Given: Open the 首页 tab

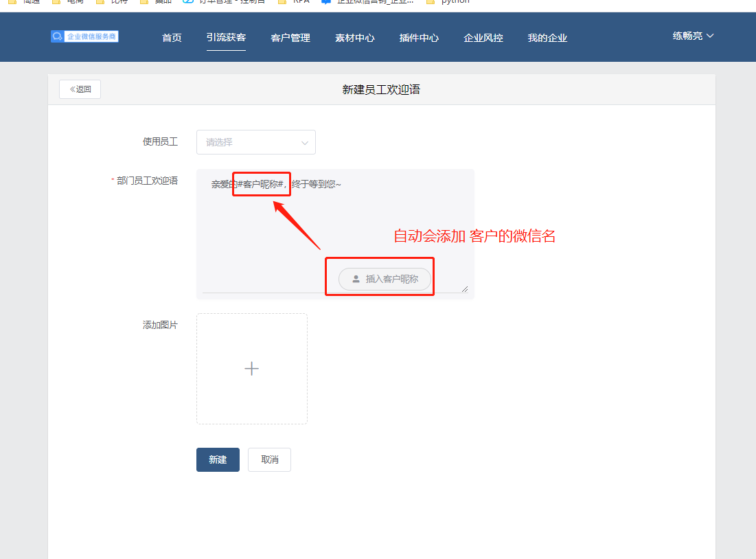Looking at the screenshot, I should point(172,38).
